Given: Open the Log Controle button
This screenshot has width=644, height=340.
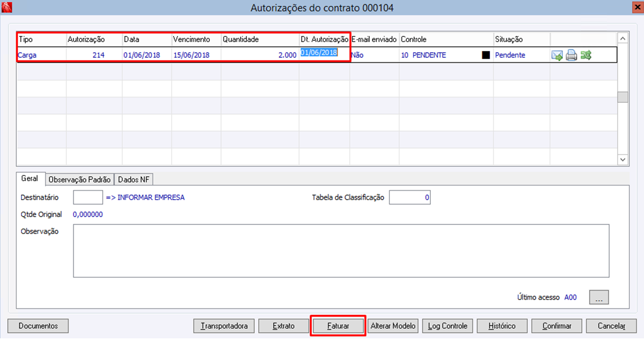Looking at the screenshot, I should tap(448, 326).
